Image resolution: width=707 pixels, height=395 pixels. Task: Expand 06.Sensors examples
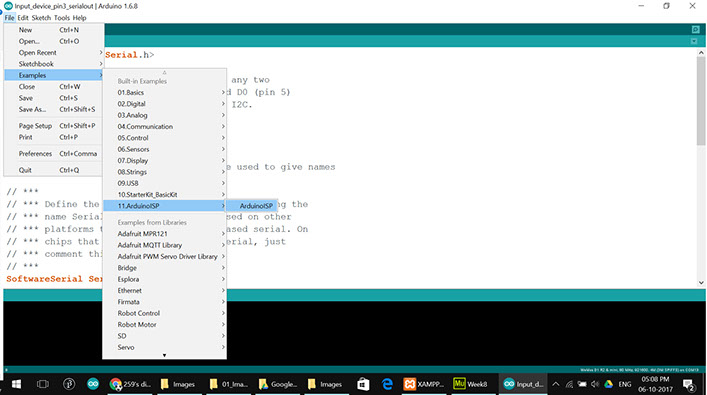point(165,149)
